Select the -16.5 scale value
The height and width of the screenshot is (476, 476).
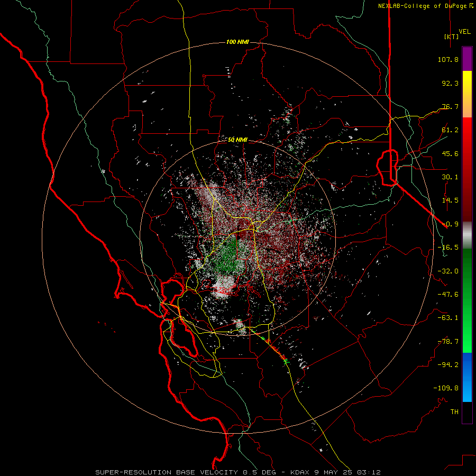448,248
